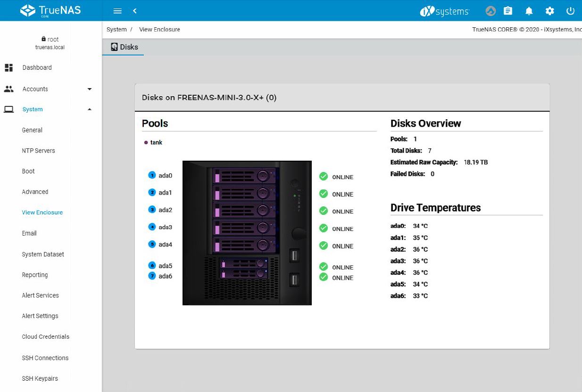Open the task manager clipboard icon
The width and height of the screenshot is (582, 392).
(x=508, y=11)
